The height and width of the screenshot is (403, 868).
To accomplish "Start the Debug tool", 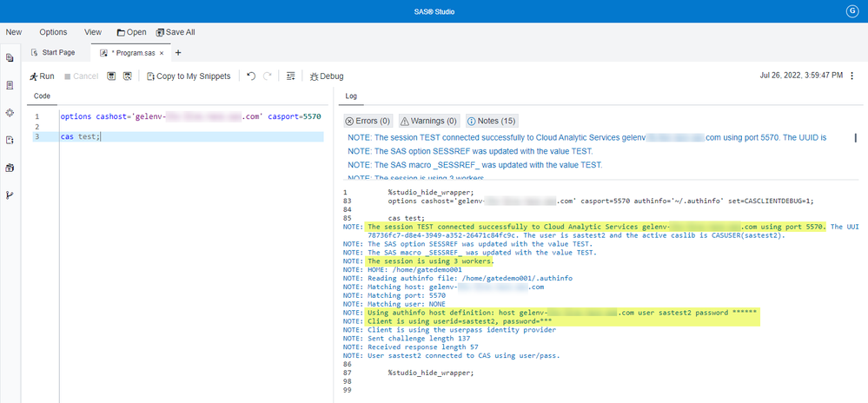I will tap(327, 76).
